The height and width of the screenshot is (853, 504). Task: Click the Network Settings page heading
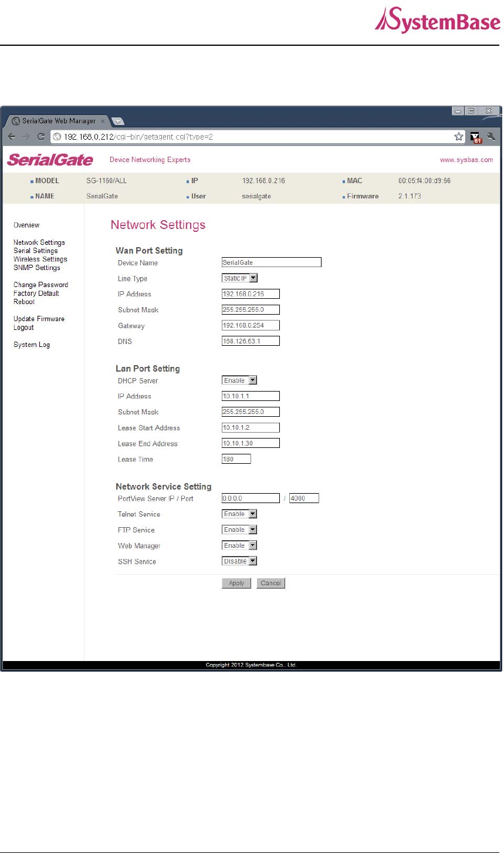[158, 225]
